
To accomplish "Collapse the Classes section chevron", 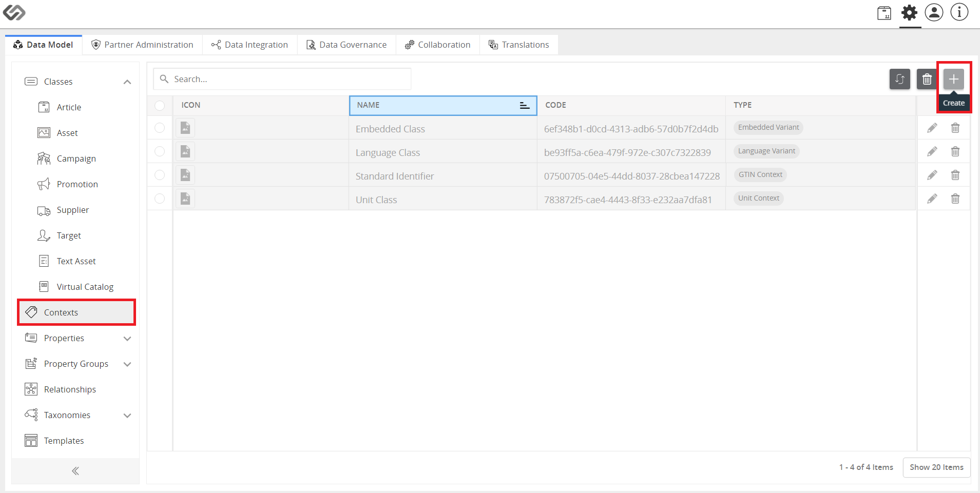I will click(x=127, y=82).
